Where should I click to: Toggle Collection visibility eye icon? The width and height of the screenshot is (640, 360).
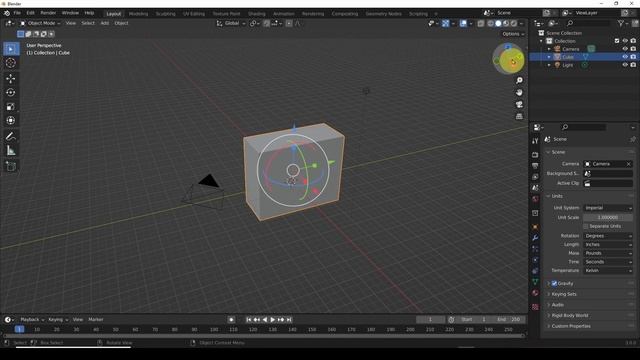tap(625, 41)
